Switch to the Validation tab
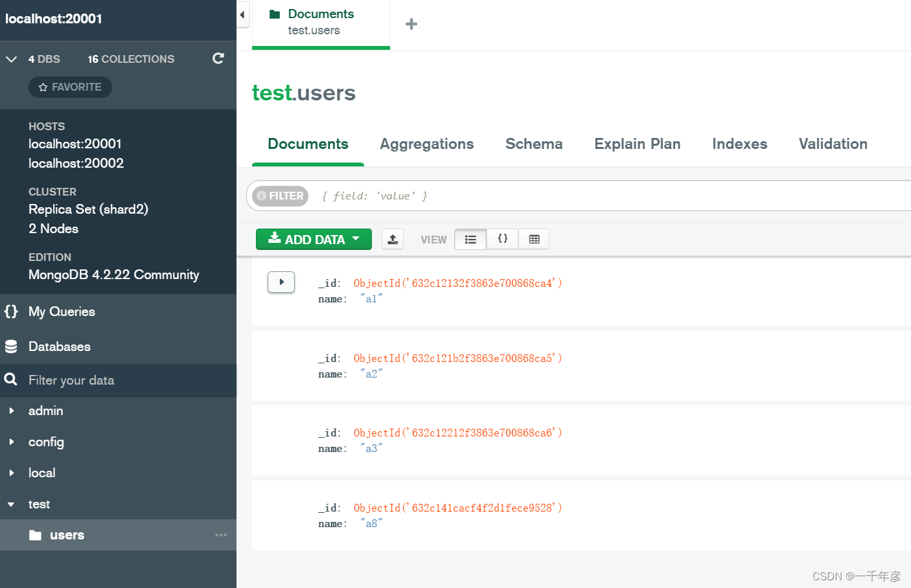This screenshot has height=588, width=911. pos(833,144)
